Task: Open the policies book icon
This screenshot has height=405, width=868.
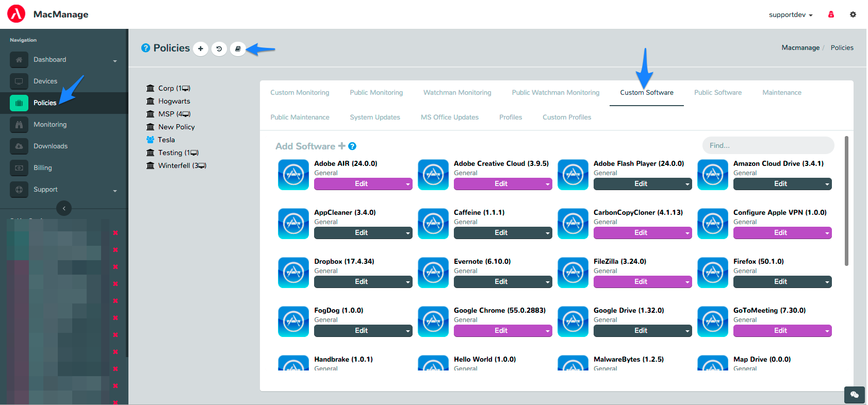Action: click(238, 49)
